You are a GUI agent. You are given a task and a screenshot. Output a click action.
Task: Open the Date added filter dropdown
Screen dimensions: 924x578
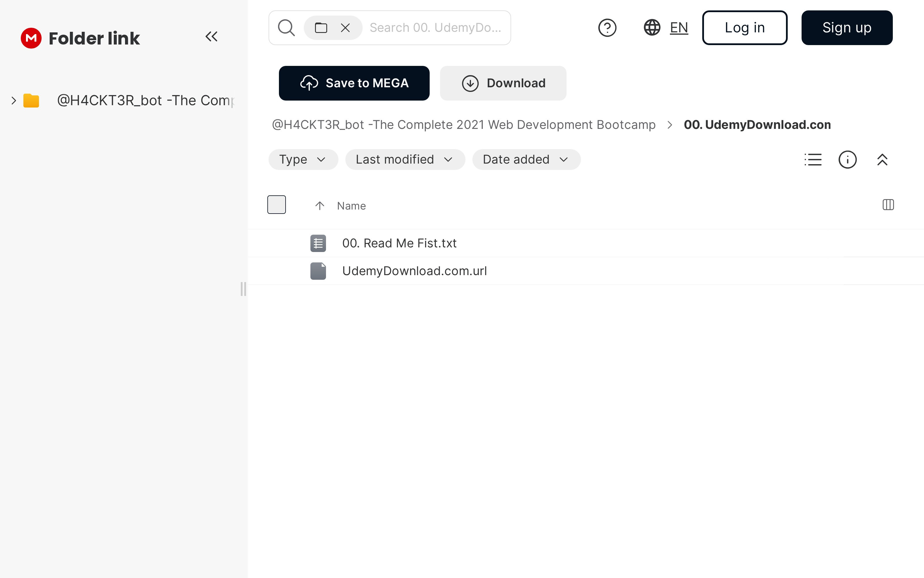[x=526, y=160]
